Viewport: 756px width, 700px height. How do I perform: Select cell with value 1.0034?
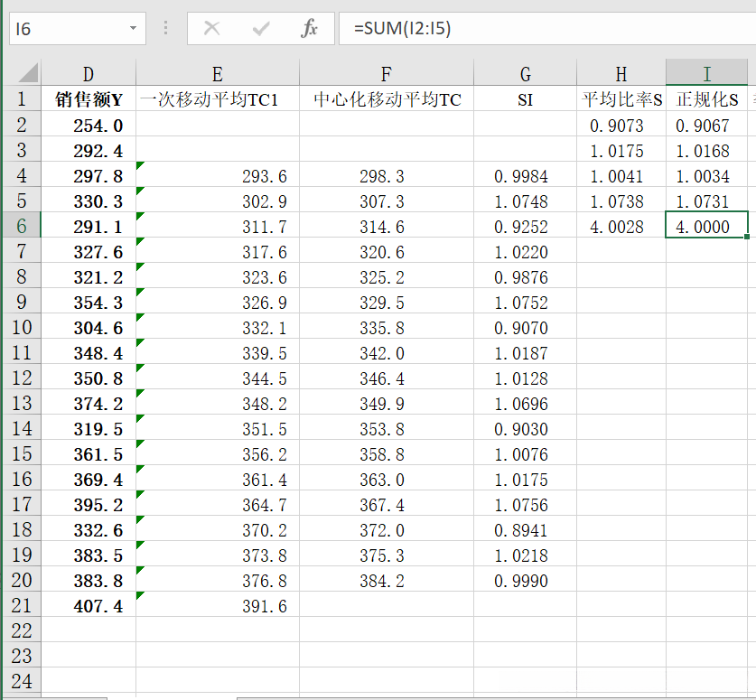point(707,176)
